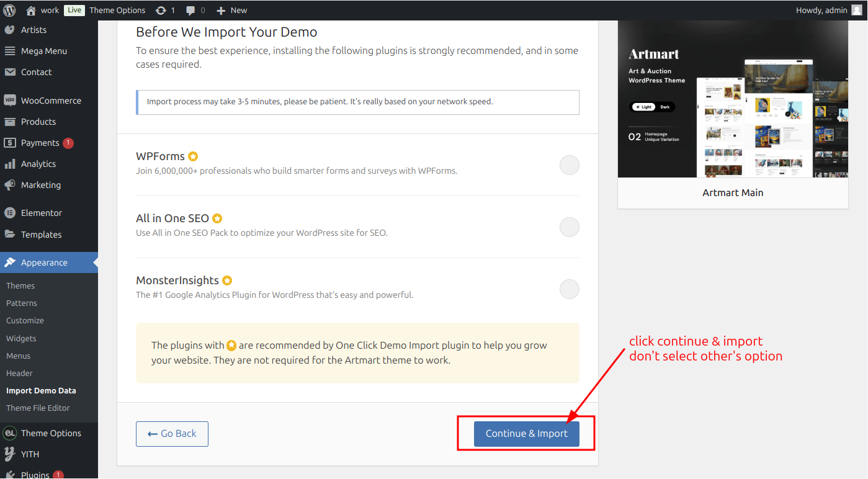868x479 pixels.
Task: Click the Marketing megaphone icon
Action: [x=10, y=185]
